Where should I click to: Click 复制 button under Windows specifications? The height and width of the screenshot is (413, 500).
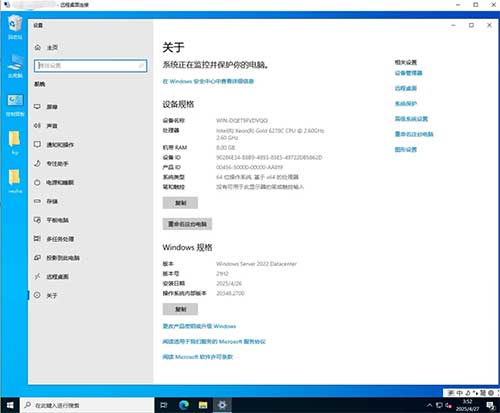(180, 309)
